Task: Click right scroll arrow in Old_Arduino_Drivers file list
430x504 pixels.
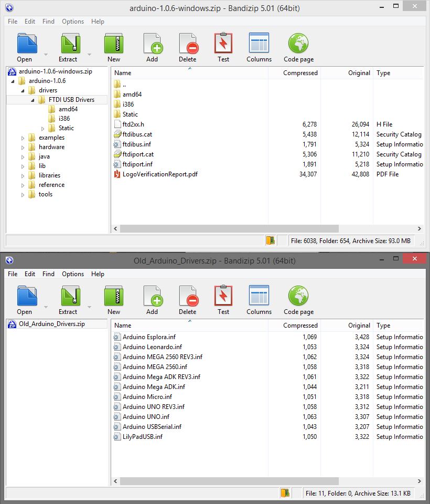Action: click(x=420, y=481)
